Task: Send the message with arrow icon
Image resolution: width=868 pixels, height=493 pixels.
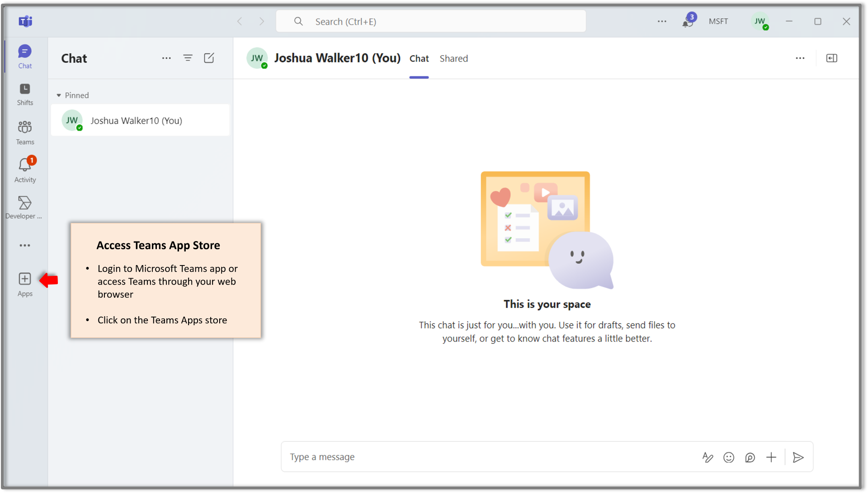Action: tap(798, 457)
